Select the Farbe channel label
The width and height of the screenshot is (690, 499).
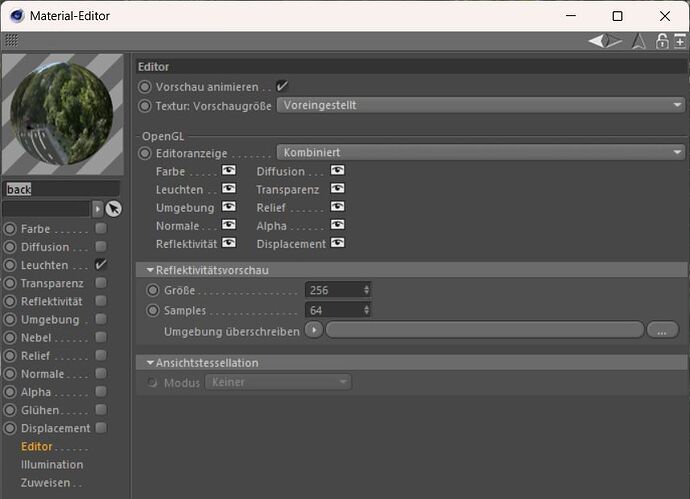click(35, 229)
